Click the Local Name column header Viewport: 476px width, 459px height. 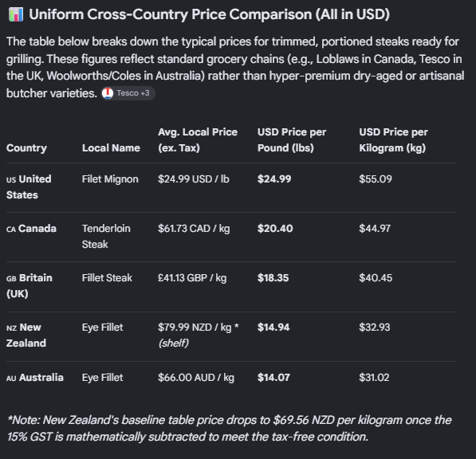(111, 148)
